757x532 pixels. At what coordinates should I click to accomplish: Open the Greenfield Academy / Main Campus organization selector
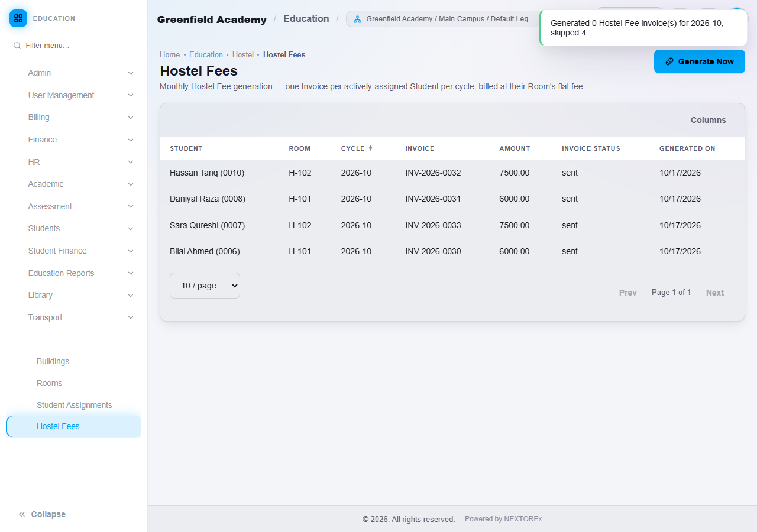point(444,19)
